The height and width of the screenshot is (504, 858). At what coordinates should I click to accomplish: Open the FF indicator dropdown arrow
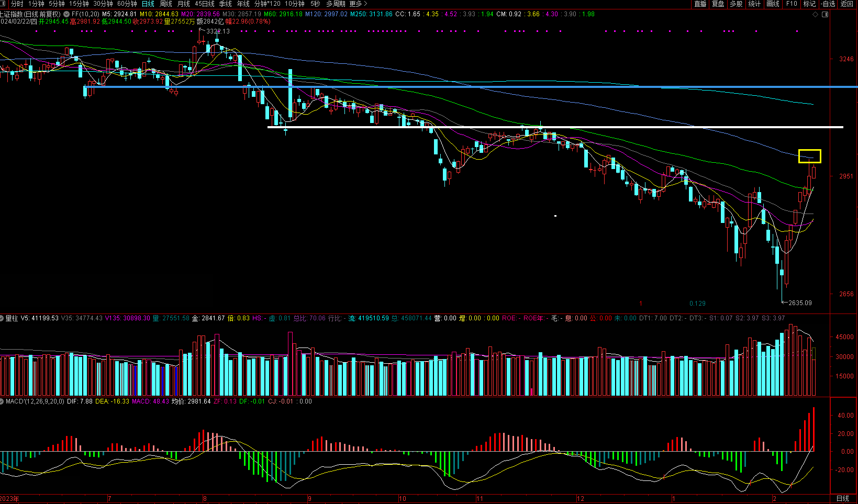[66, 14]
